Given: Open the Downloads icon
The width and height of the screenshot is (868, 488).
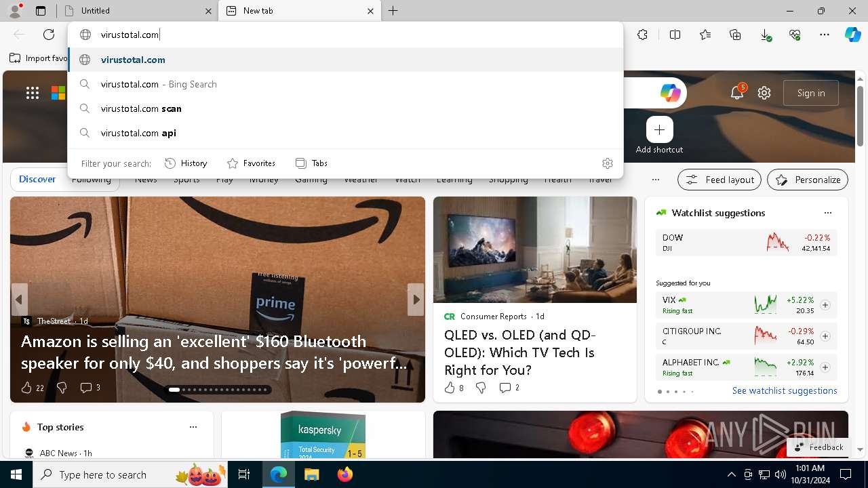Looking at the screenshot, I should tap(765, 35).
